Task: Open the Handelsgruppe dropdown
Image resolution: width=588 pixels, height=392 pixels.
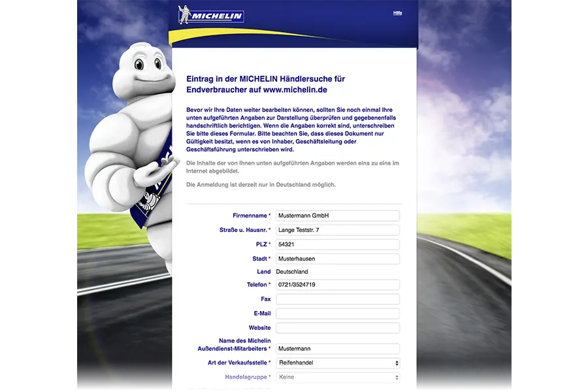Action: 338,378
